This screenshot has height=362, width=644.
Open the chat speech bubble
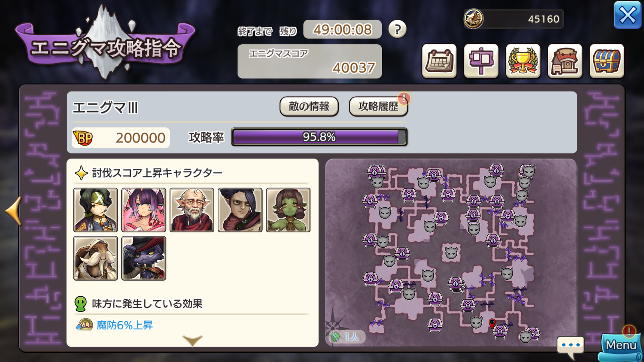coord(571,347)
